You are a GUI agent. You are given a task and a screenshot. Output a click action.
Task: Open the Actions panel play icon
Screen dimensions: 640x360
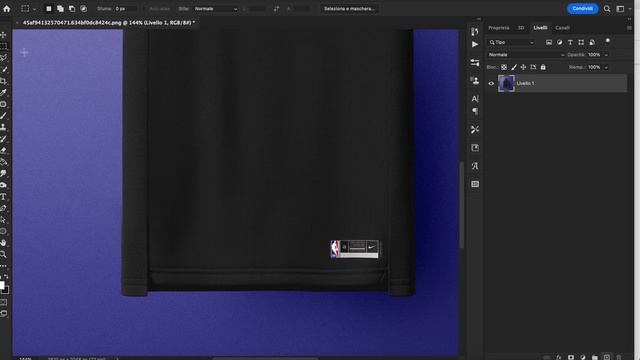475,44
